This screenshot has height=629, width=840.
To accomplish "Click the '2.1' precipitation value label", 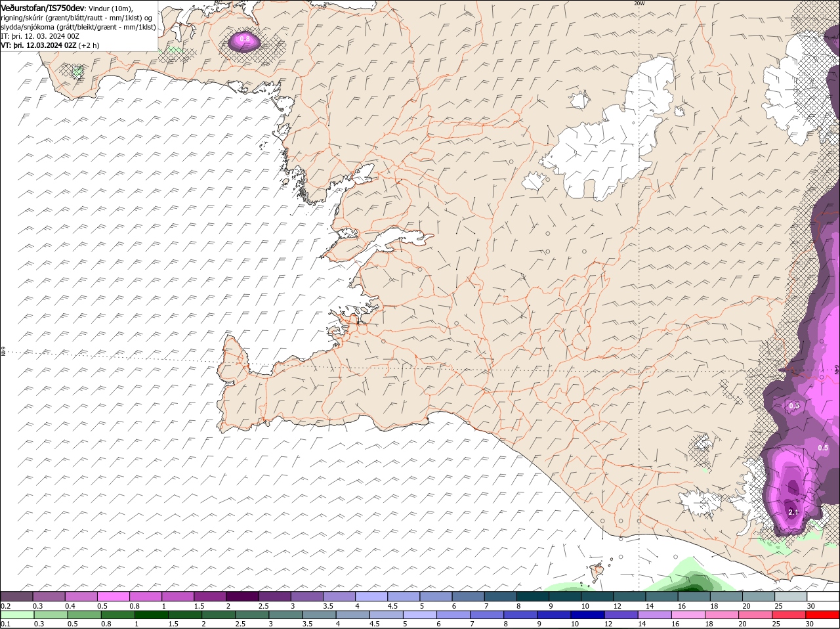I will pyautogui.click(x=793, y=512).
